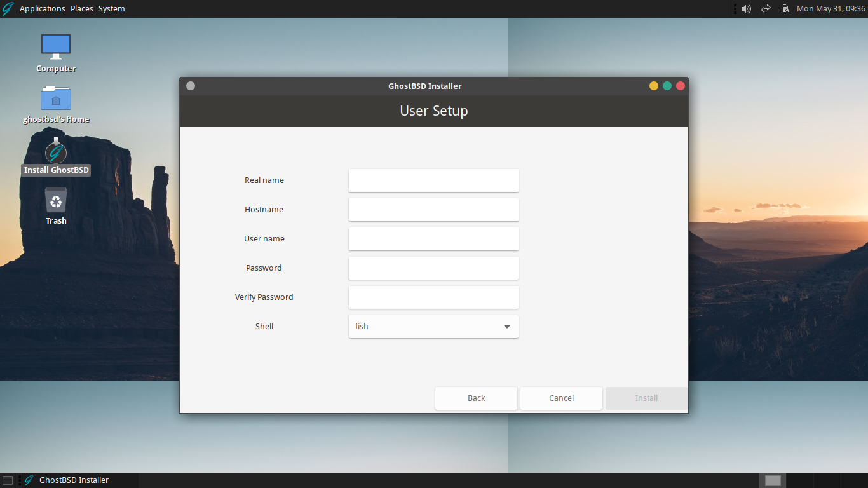The height and width of the screenshot is (488, 868).
Task: Click the GhostBSD logo in the top panel
Action: [x=8, y=9]
